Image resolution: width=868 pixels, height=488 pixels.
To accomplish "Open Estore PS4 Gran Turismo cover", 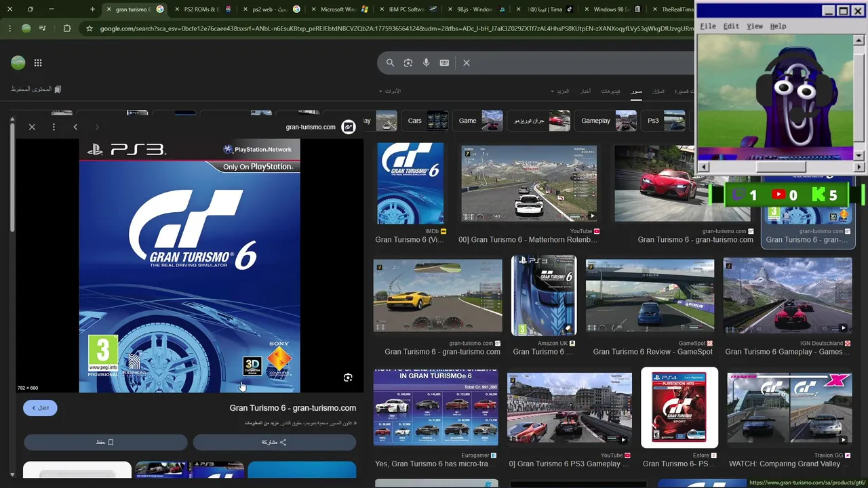I will click(x=679, y=408).
